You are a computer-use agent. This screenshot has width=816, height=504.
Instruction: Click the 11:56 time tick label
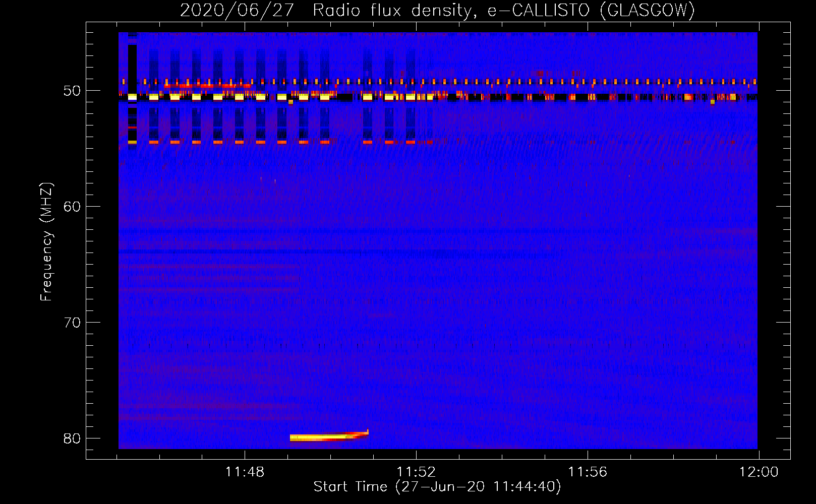(588, 472)
